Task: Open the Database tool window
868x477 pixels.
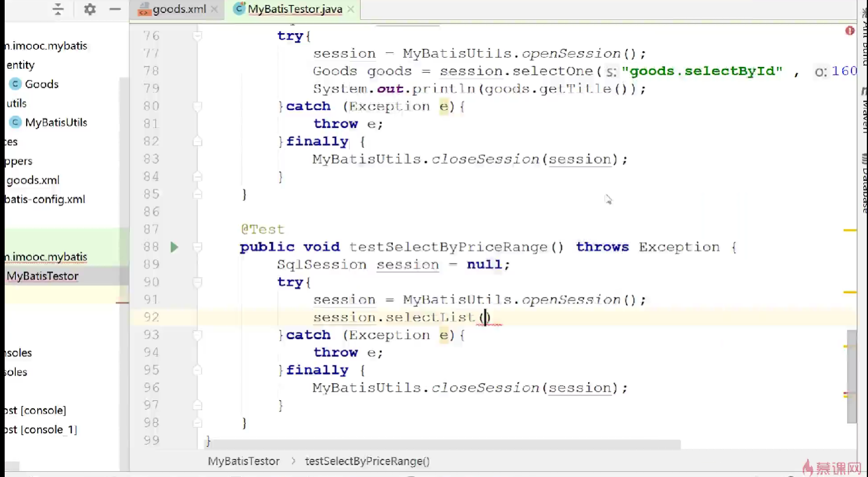Action: (864, 183)
